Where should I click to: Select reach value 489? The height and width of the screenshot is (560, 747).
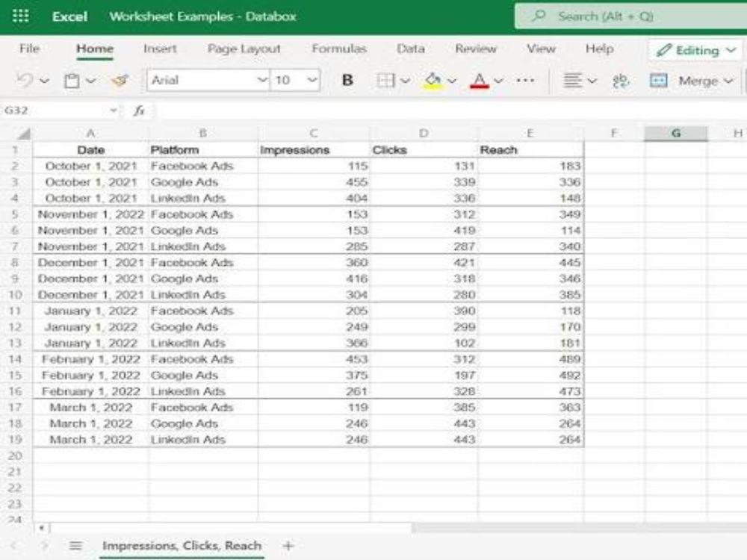tap(530, 359)
